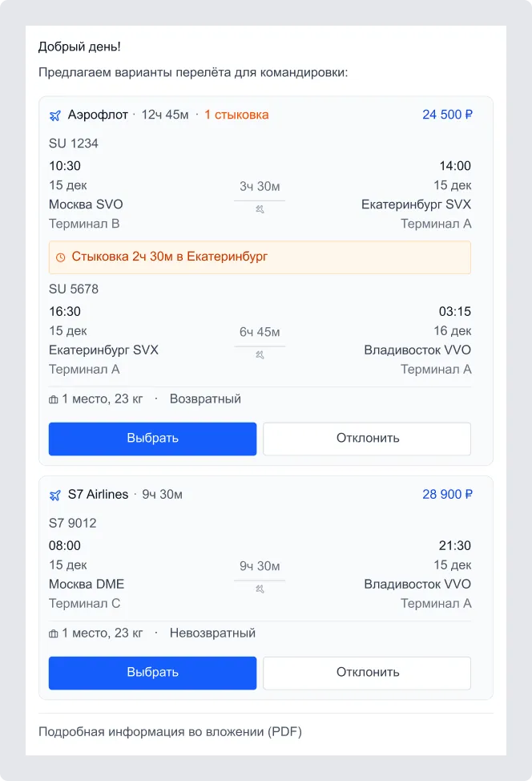Viewport: 532px width, 781px height.
Task: Click the Невозвратный fare label
Action: [213, 633]
